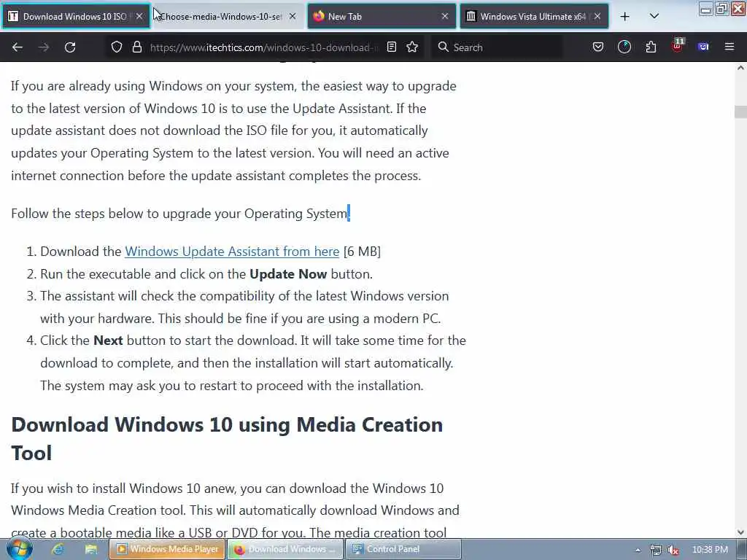Switch to Windows Media Player taskbar button
The height and width of the screenshot is (560, 747).
coord(168,549)
